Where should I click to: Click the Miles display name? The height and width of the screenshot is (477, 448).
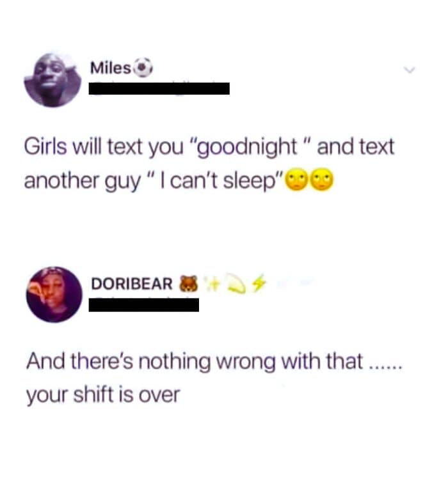(111, 68)
